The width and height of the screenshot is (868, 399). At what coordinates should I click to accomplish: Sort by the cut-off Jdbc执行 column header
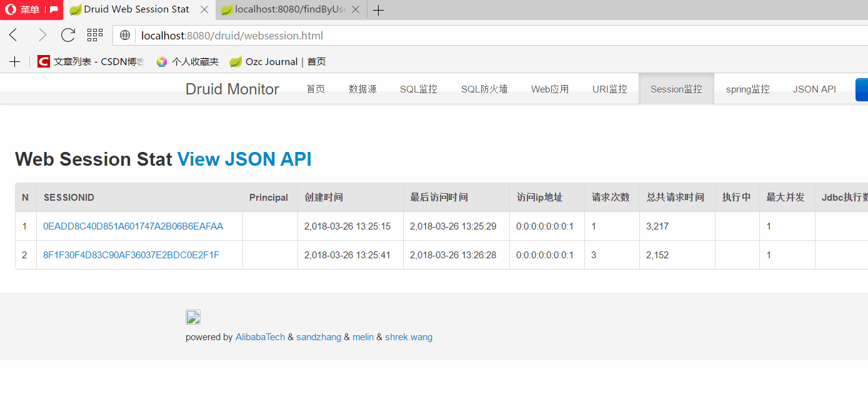[x=842, y=198]
